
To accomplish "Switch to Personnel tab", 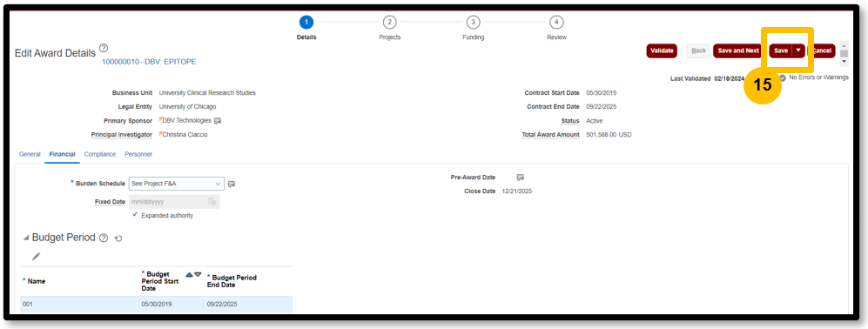I will [x=138, y=155].
